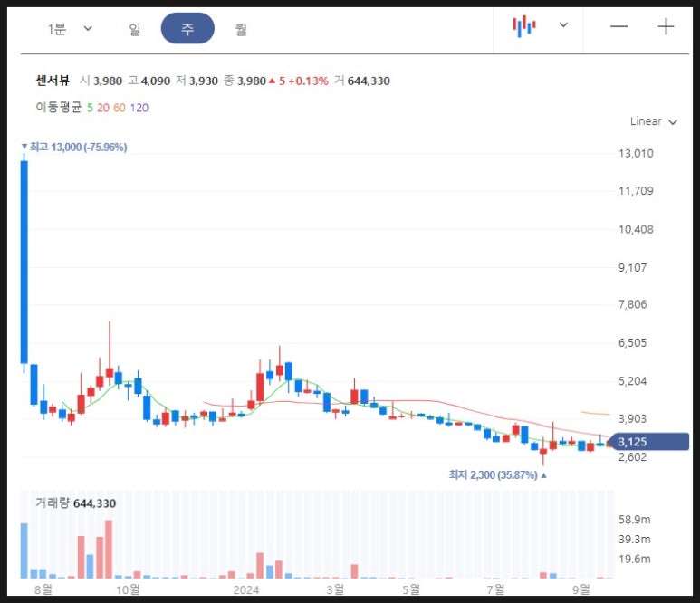The image size is (700, 603).
Task: Click the +0.13% change value
Action: 308,81
